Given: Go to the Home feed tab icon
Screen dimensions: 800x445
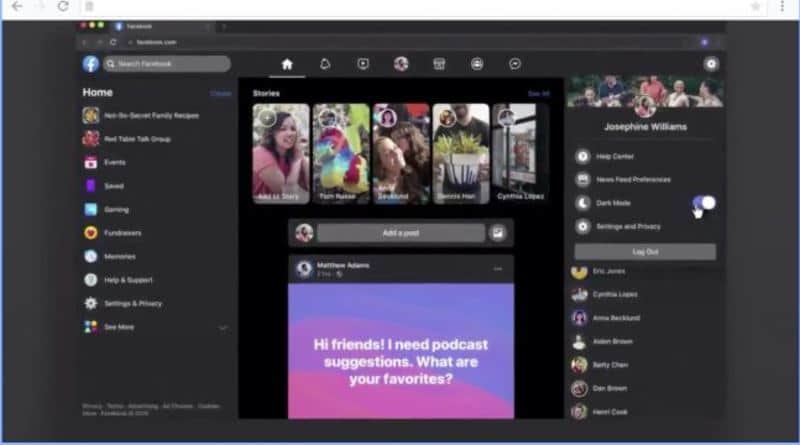Looking at the screenshot, I should point(287,64).
